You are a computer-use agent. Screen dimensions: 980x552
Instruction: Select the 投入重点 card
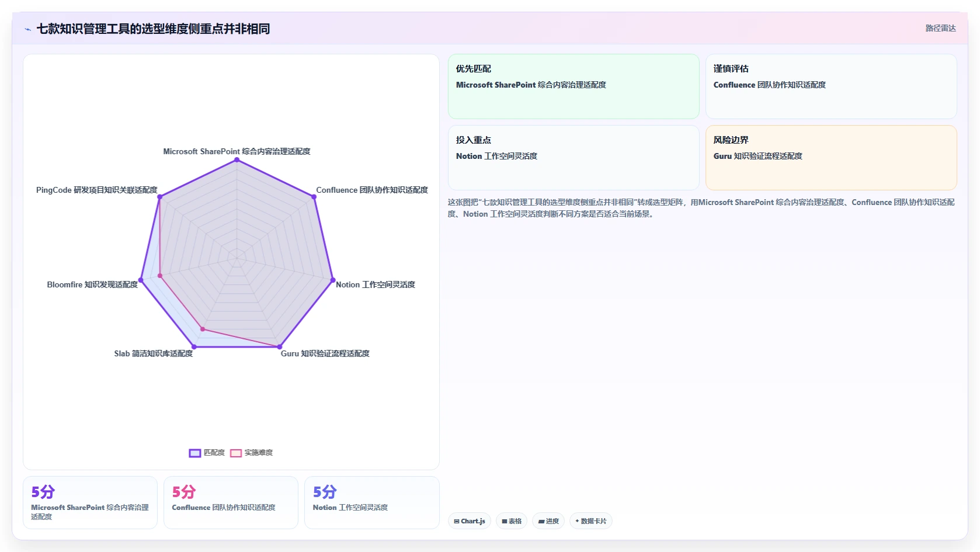[x=574, y=158]
